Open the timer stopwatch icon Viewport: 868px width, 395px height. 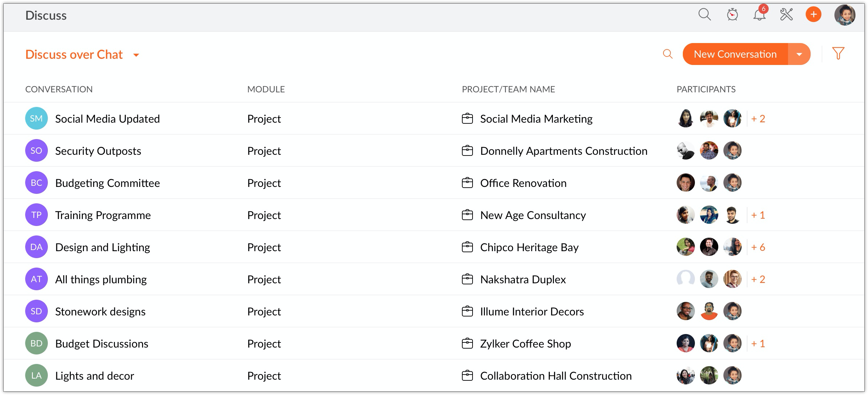732,15
